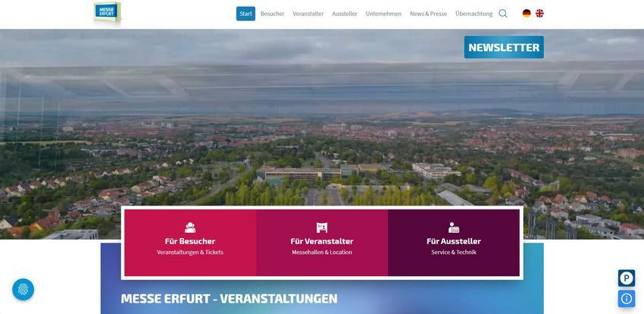Open the Für Aussteller tile
The image size is (644, 314).
click(x=454, y=243)
